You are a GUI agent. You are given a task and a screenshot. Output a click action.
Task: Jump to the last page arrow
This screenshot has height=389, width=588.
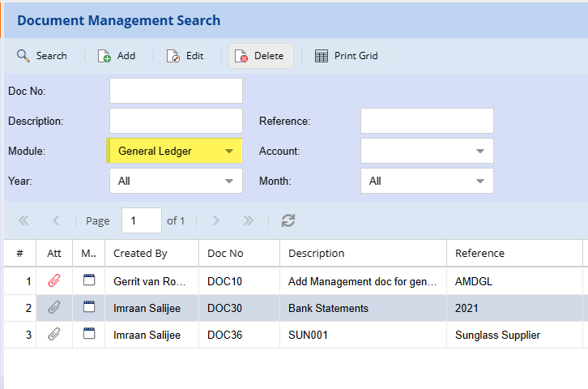click(249, 220)
